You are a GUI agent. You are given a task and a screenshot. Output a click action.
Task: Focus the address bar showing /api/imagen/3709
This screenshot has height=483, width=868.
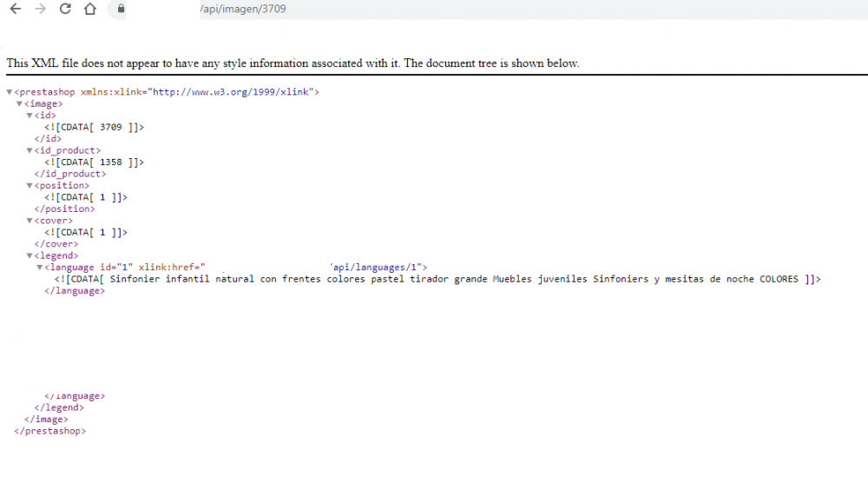point(487,9)
